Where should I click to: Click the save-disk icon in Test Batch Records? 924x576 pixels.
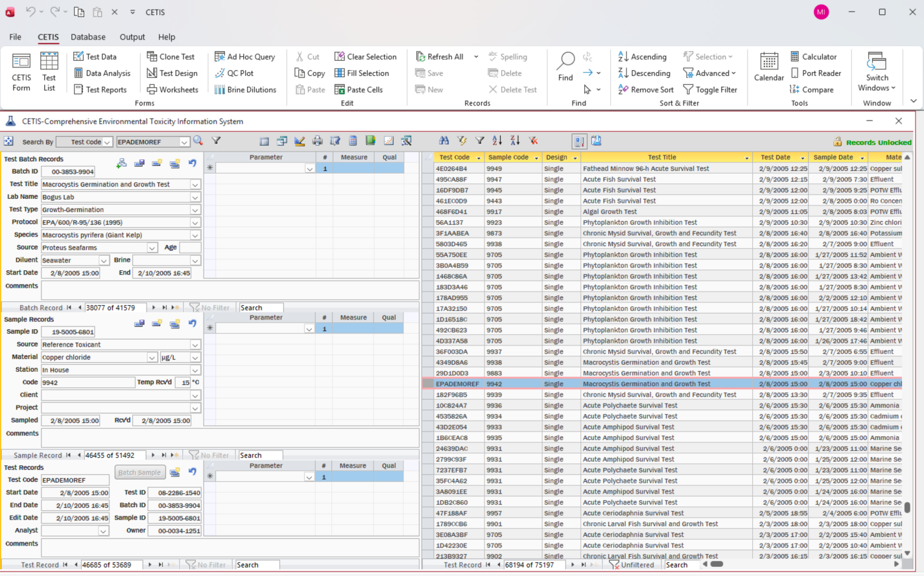(x=139, y=163)
